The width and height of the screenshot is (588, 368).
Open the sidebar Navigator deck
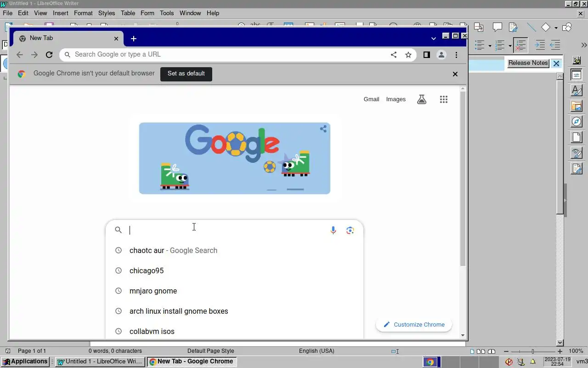pos(577,122)
